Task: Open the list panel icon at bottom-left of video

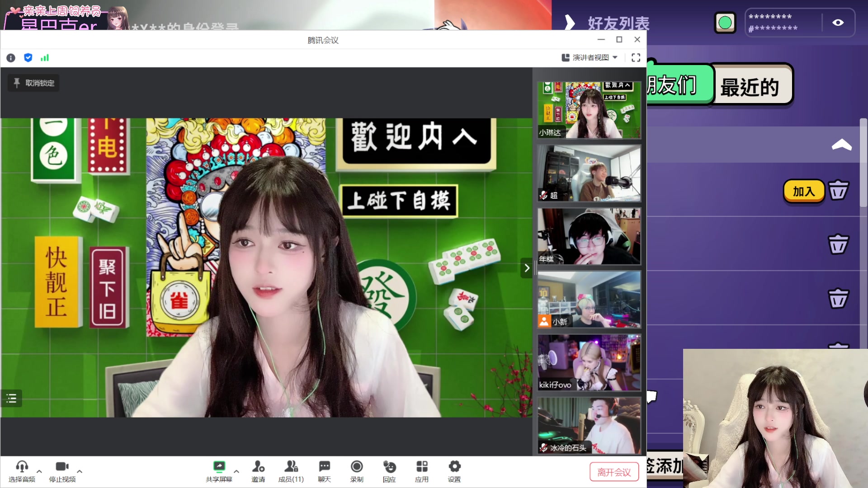Action: pos(11,398)
